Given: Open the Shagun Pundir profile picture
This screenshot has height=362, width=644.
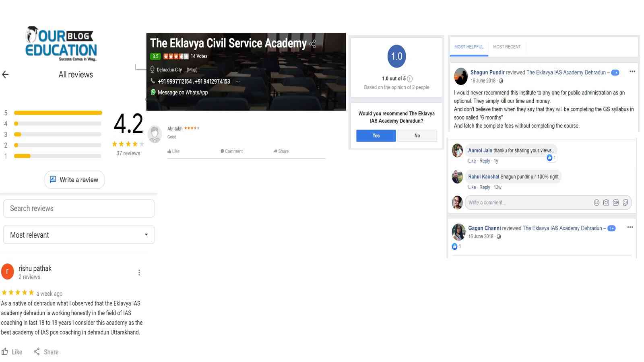Looking at the screenshot, I should (x=461, y=76).
